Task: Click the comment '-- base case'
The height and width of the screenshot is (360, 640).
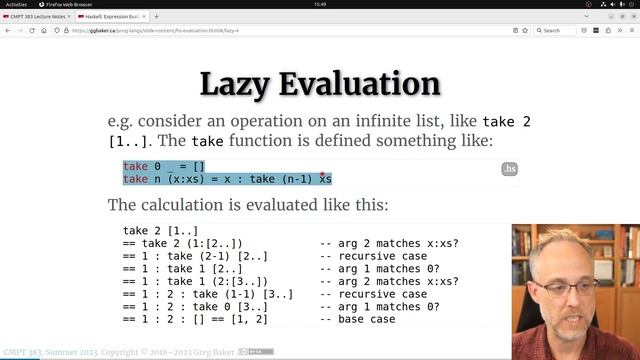Action: click(x=358, y=319)
